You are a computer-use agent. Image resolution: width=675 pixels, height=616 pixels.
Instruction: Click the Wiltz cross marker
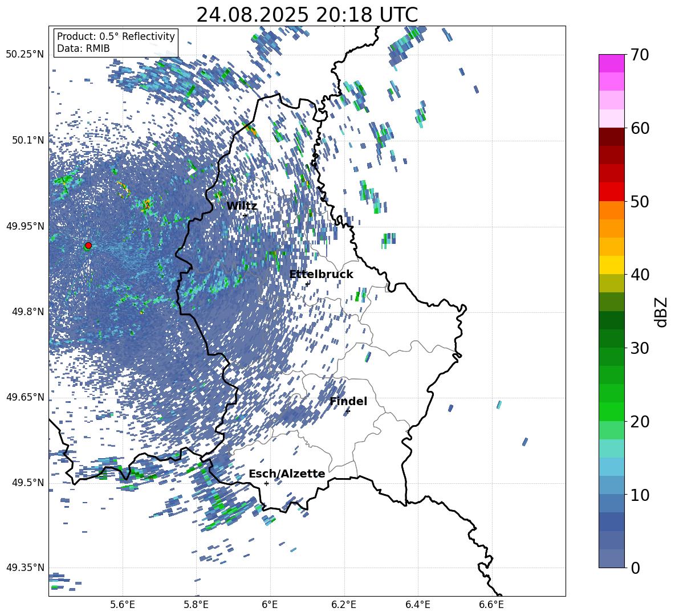[245, 215]
